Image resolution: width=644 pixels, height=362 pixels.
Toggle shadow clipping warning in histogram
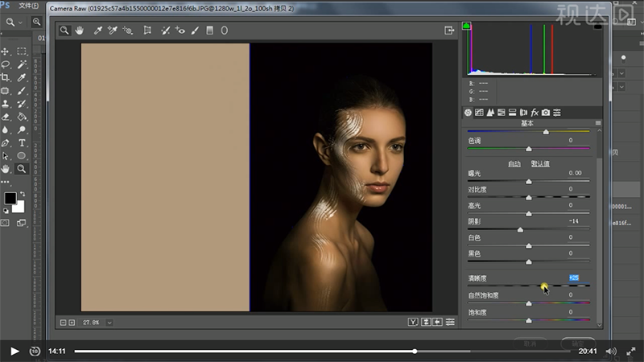466,26
